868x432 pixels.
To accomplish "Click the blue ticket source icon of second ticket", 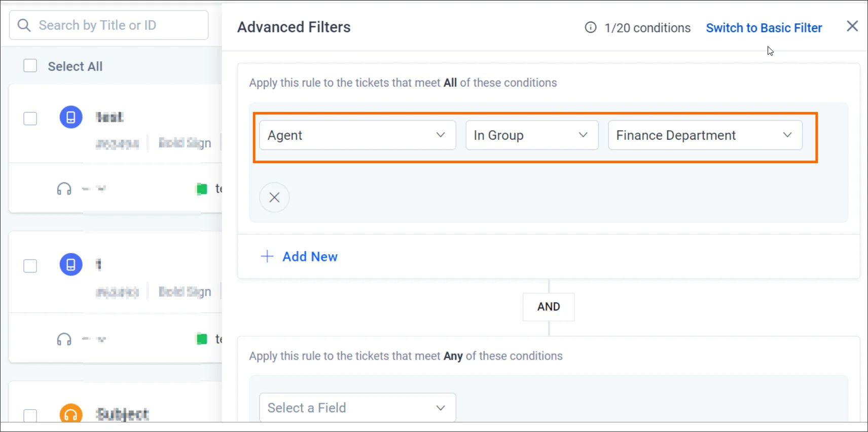I will point(71,264).
